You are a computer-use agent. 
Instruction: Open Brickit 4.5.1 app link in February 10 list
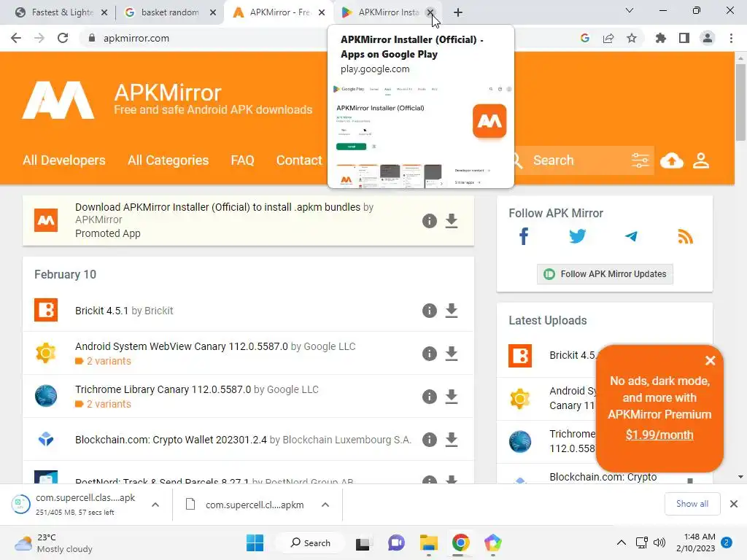pyautogui.click(x=101, y=311)
